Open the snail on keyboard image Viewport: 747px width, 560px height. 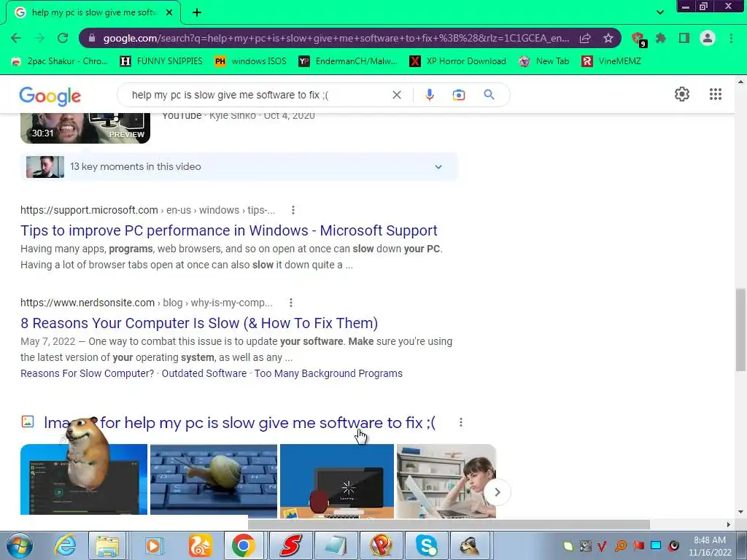click(x=214, y=481)
